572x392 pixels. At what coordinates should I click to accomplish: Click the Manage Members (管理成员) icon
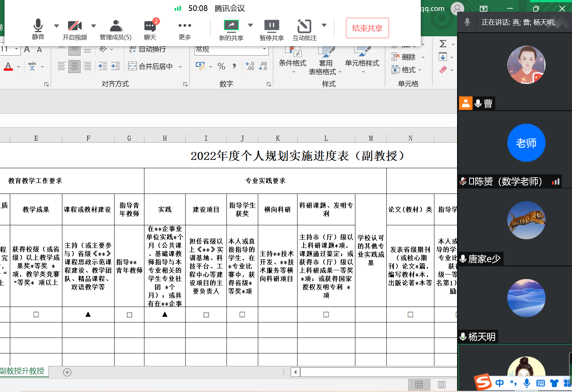click(116, 26)
